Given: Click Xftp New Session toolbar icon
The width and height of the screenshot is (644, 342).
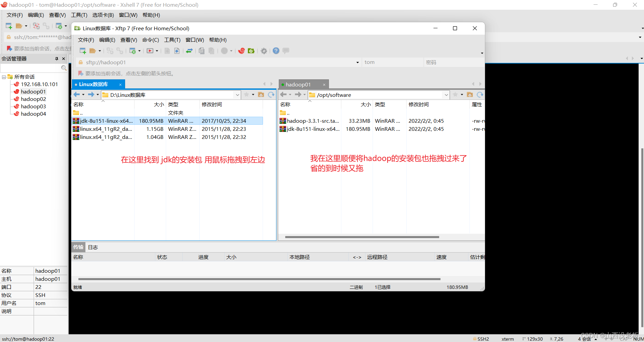Looking at the screenshot, I should [82, 51].
